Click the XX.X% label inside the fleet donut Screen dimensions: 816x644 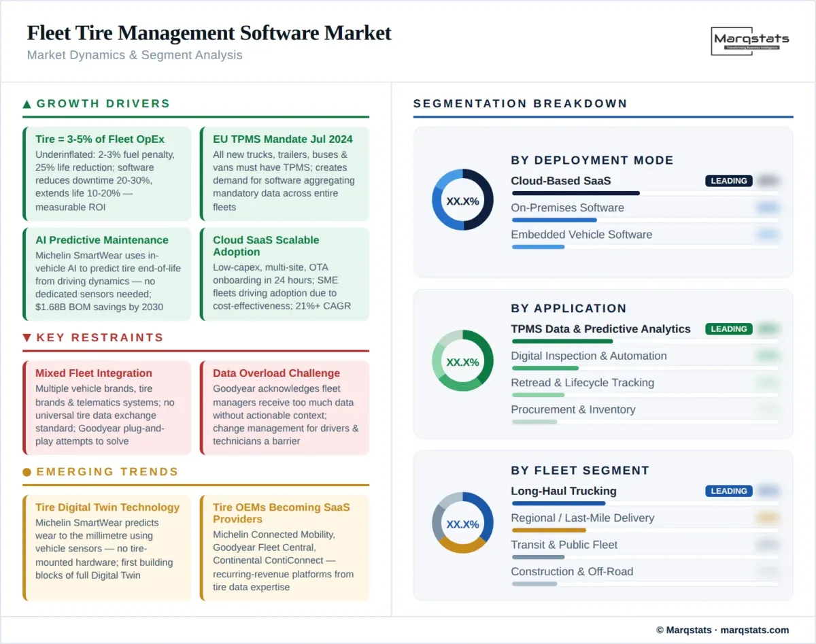click(462, 523)
